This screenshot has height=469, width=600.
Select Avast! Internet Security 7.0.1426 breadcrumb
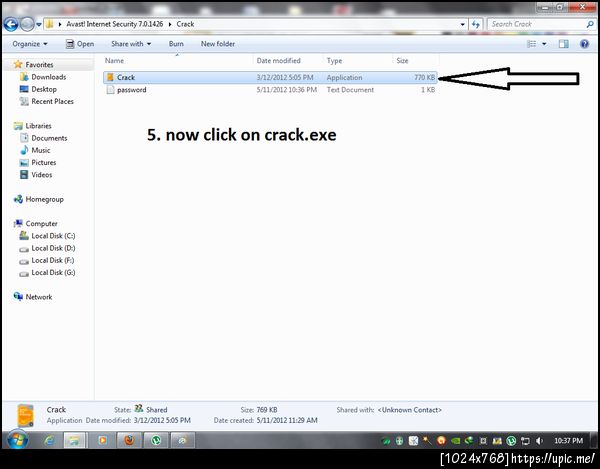(x=114, y=24)
